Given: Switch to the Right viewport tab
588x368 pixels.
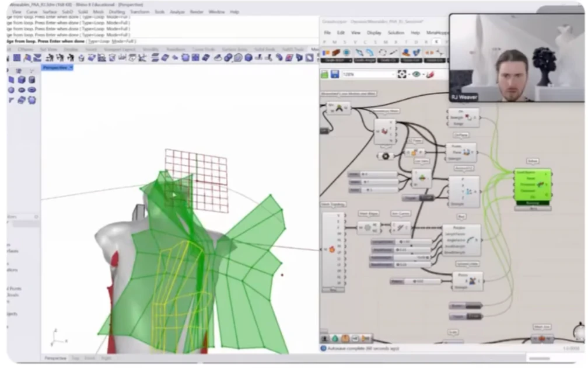Looking at the screenshot, I should click(x=106, y=358).
